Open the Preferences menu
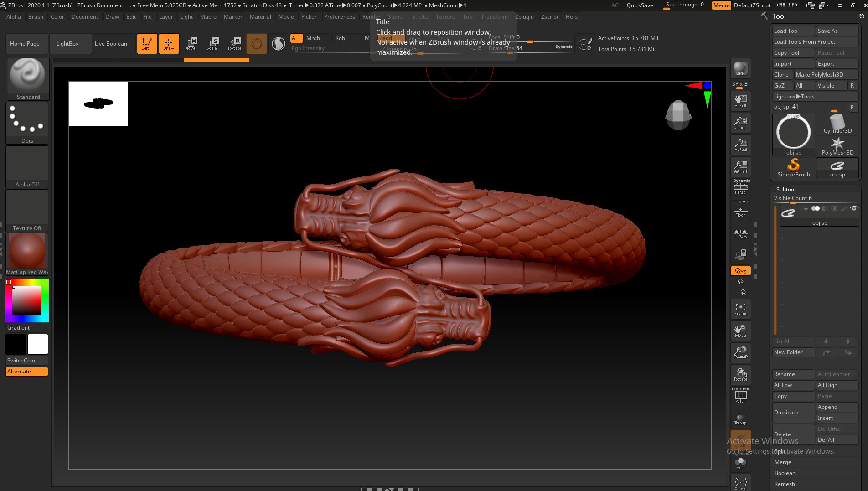This screenshot has height=491, width=868. (339, 17)
